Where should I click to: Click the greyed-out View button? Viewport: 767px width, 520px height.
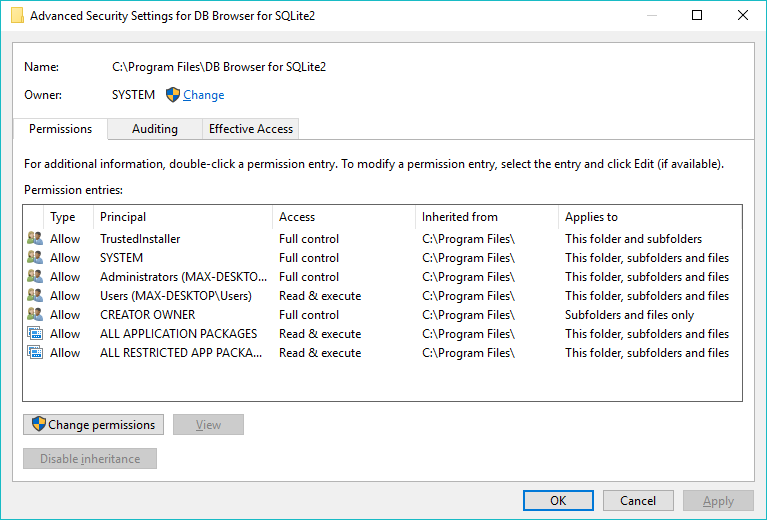208,425
